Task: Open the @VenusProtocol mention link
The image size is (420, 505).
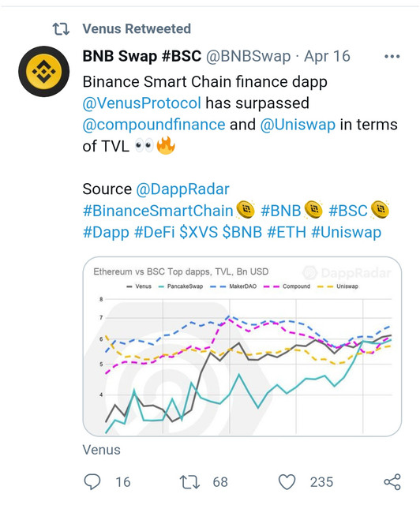Action: click(142, 103)
